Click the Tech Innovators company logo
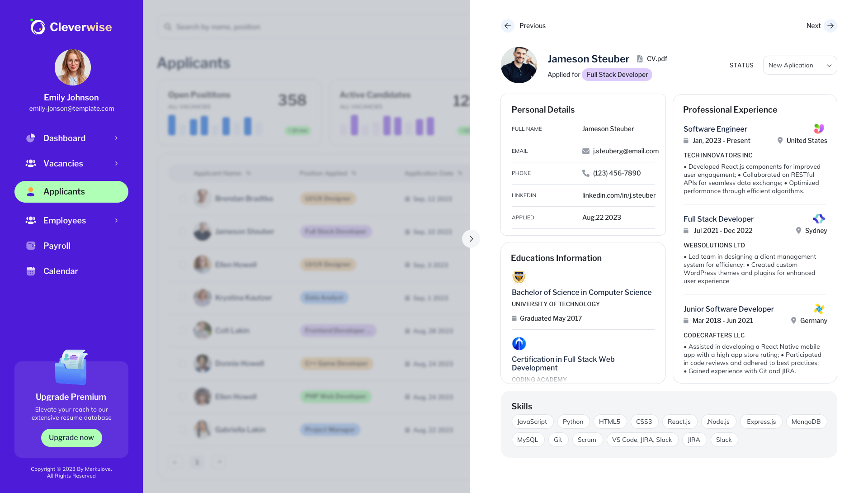Viewport: 868px width, 493px height. pyautogui.click(x=819, y=129)
